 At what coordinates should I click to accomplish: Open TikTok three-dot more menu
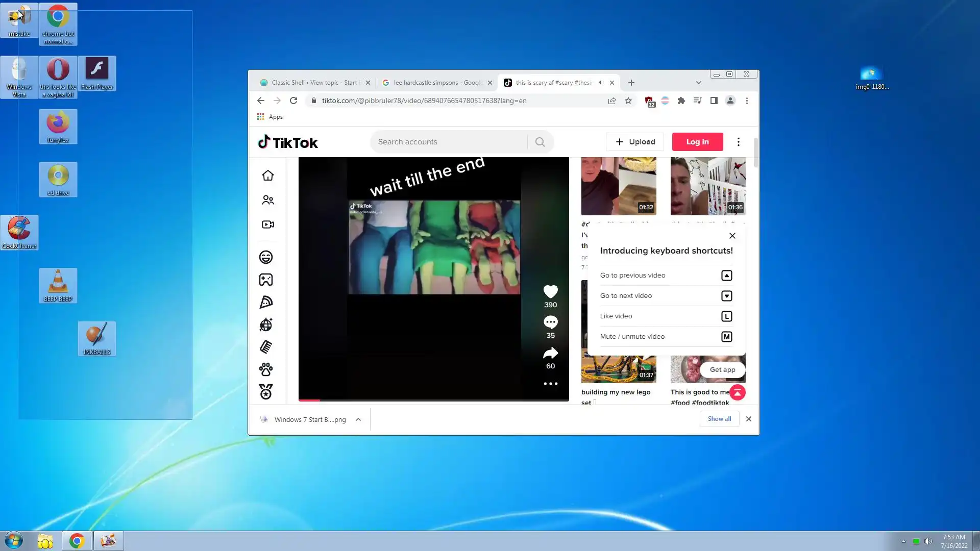coord(738,142)
